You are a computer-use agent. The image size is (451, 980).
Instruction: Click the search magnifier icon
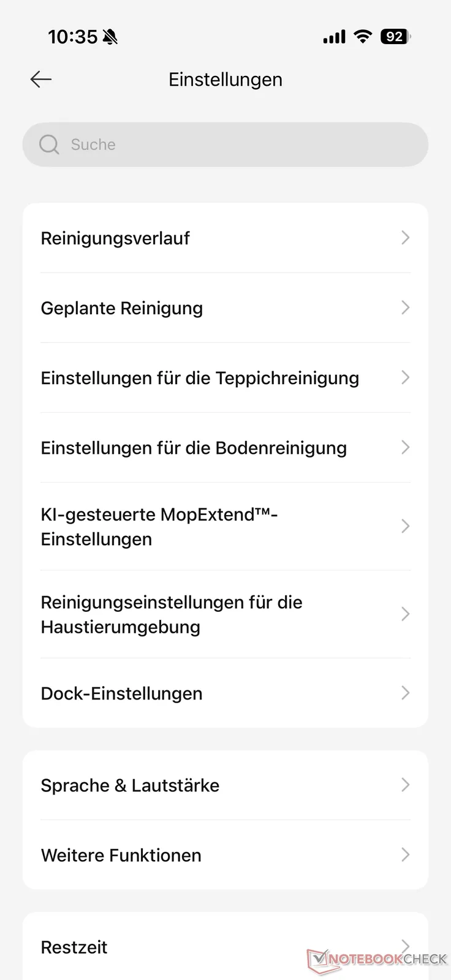(x=49, y=145)
